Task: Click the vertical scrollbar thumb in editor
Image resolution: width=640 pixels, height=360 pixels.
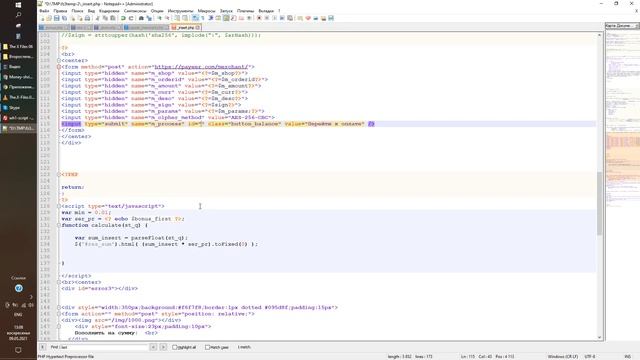Action: [599, 203]
